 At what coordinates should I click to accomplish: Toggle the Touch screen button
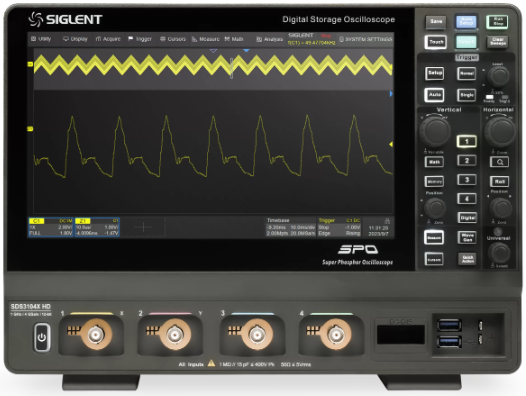tap(436, 42)
